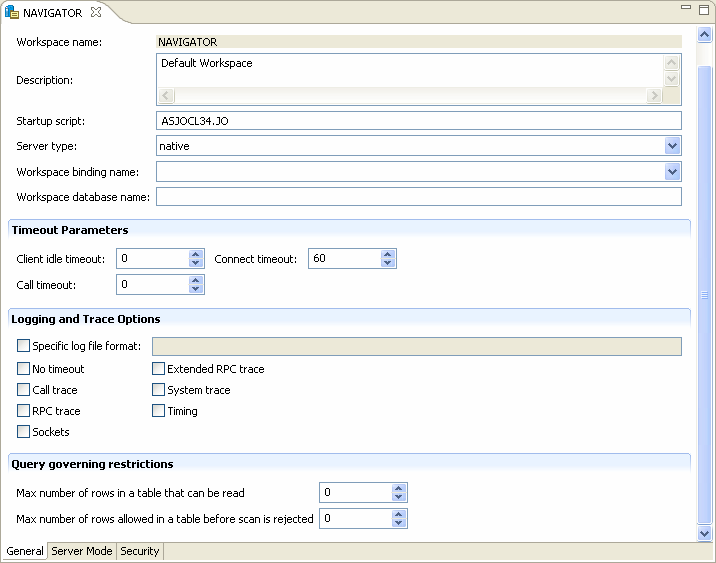Click the Workspace database name field
The image size is (716, 563).
tap(418, 197)
